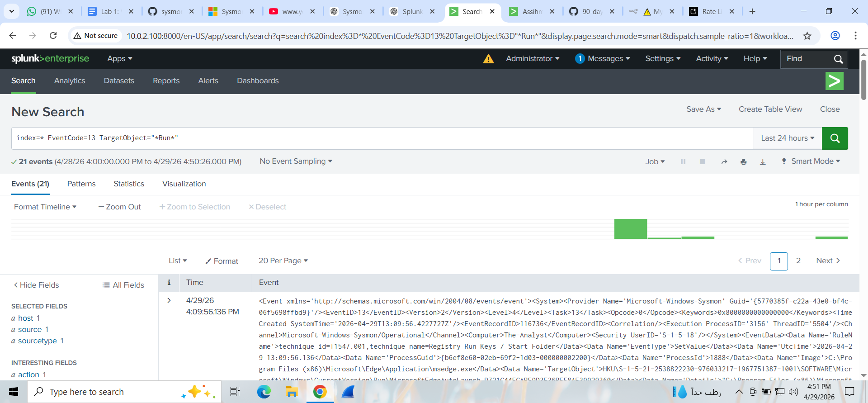This screenshot has height=403, width=868.
Task: Open the Apps dropdown menu
Action: [x=120, y=58]
